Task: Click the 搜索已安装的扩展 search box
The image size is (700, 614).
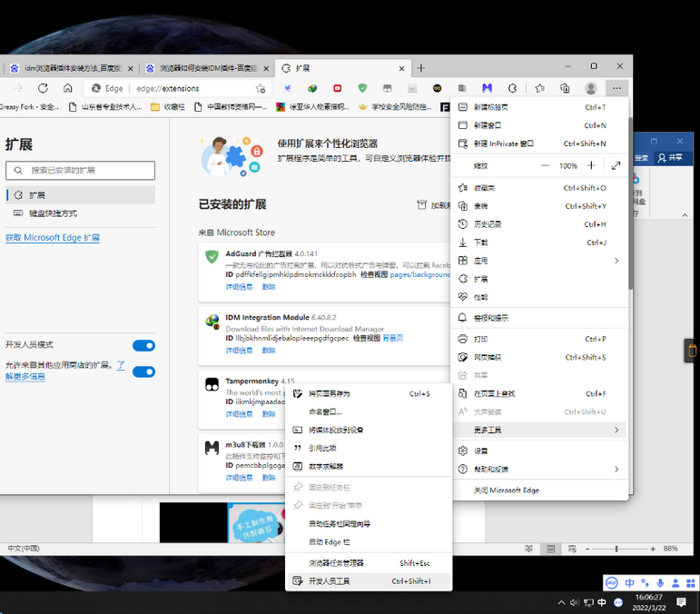Action: pyautogui.click(x=81, y=170)
